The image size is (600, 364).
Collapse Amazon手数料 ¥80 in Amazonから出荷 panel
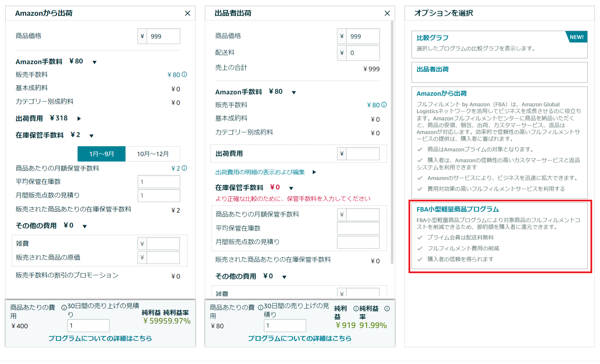[x=95, y=62]
